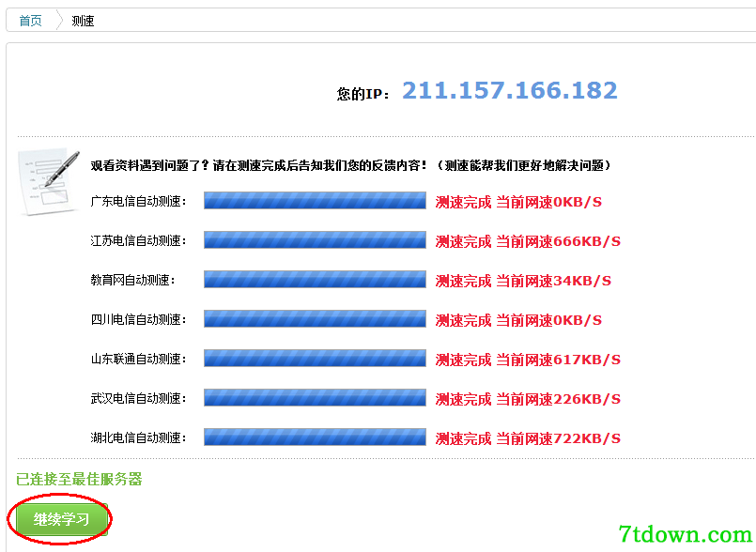Select the 湖北电信自动测速 label
Viewport: 756px width, 552px height.
138,438
